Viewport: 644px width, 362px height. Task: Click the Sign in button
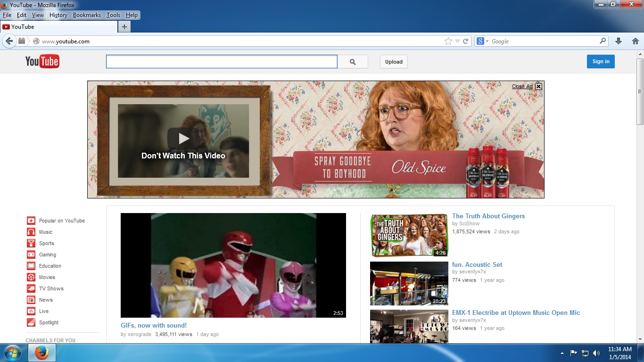[601, 61]
